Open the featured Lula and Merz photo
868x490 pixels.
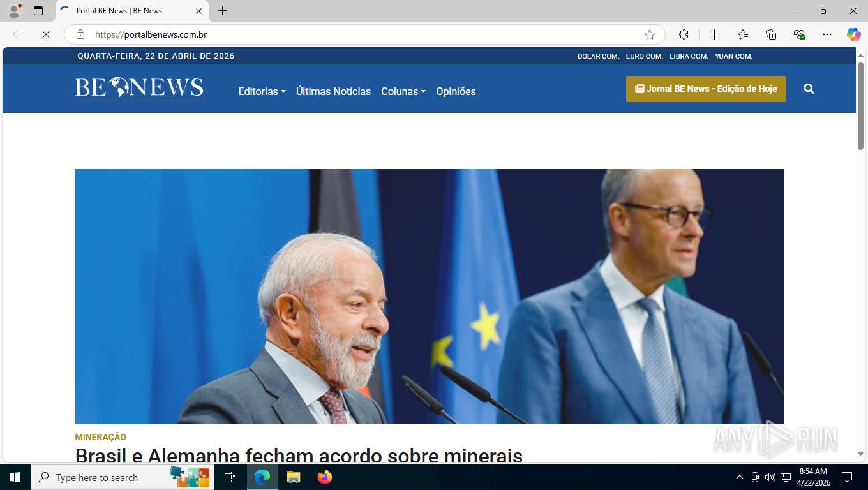(x=429, y=297)
